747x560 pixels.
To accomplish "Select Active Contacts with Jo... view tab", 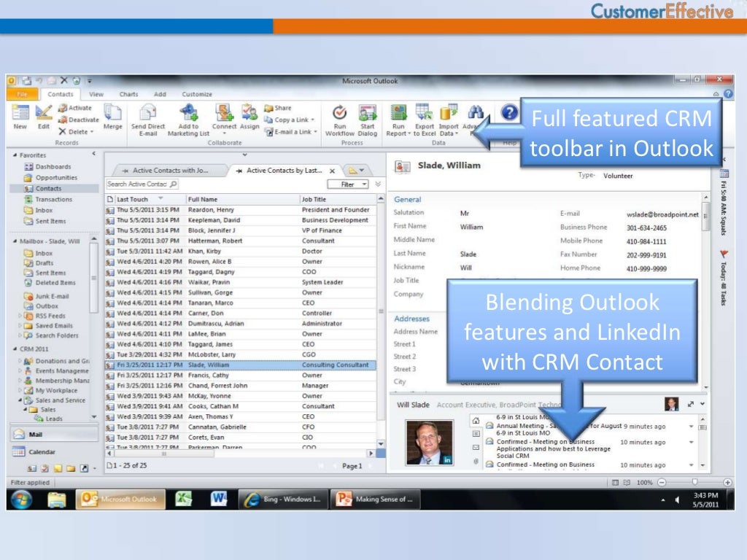I will point(169,171).
